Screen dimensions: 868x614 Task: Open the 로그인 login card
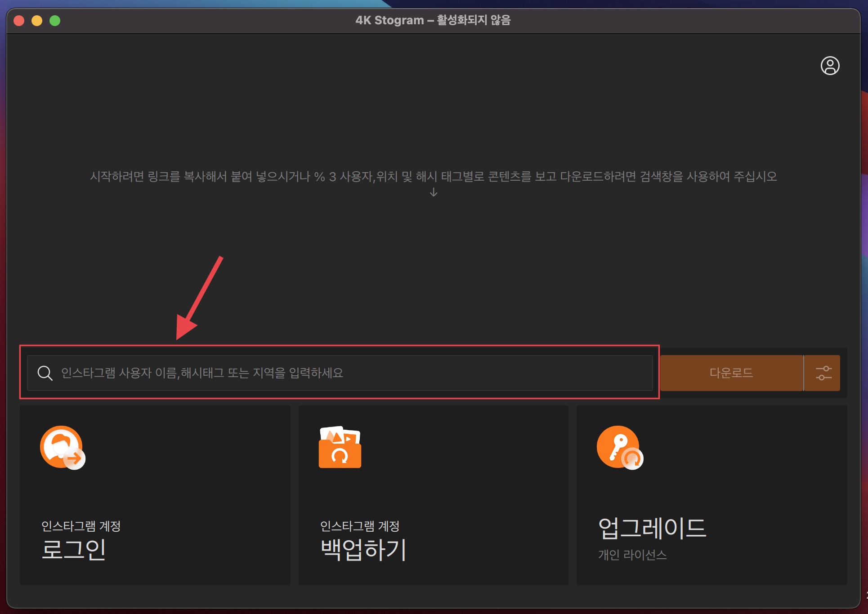155,495
